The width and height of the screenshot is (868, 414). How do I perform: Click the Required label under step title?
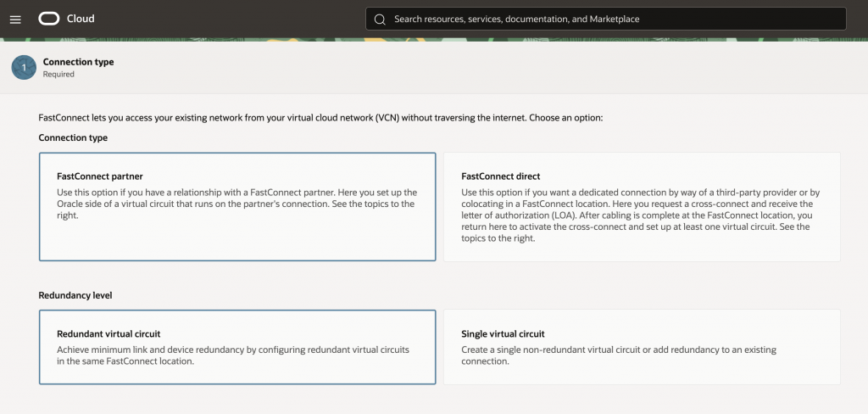tap(58, 75)
